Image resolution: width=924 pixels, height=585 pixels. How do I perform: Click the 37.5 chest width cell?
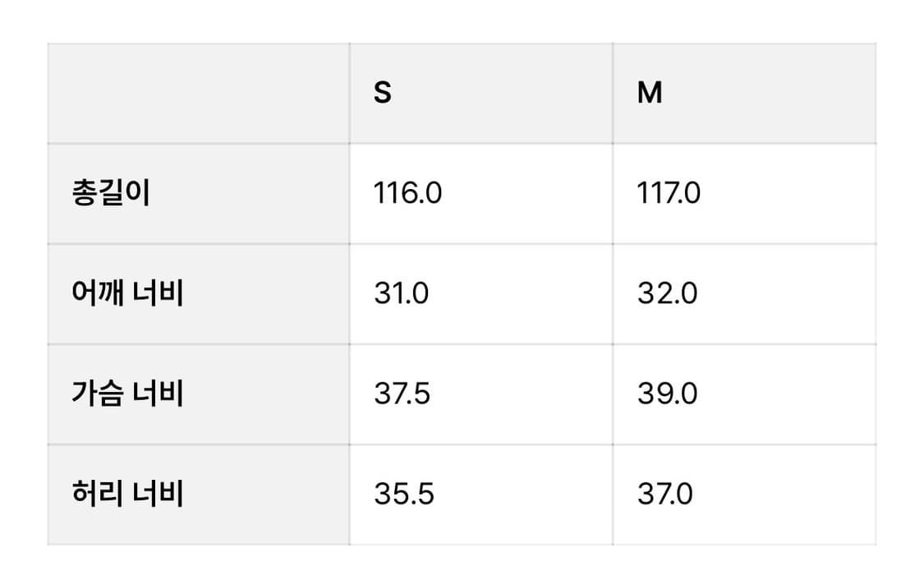(402, 394)
